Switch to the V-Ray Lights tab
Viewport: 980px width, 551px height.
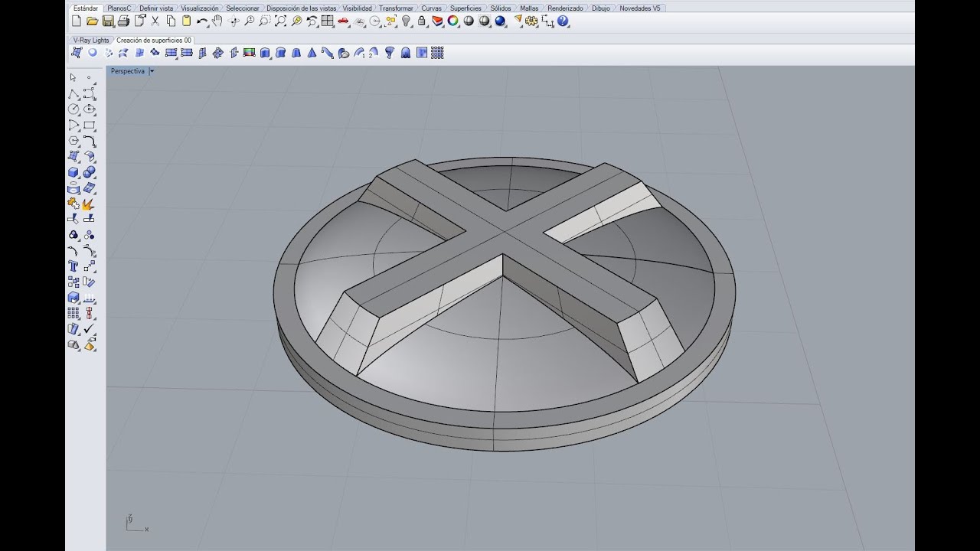click(x=91, y=40)
